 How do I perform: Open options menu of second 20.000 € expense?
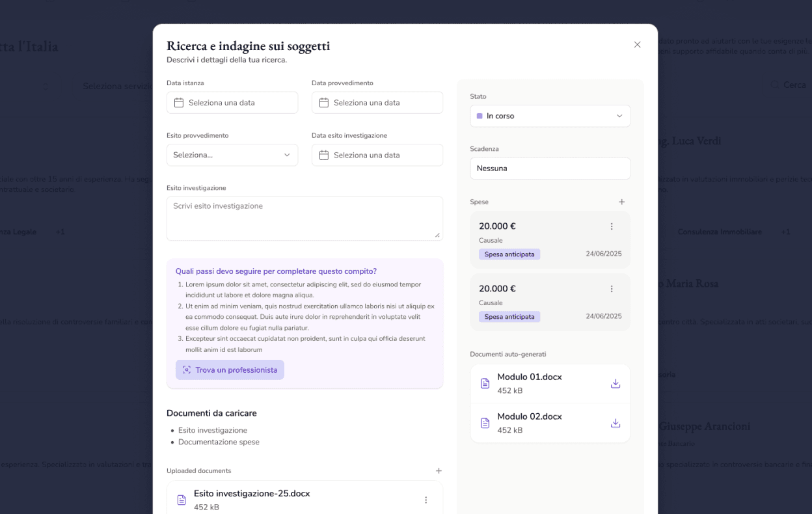[612, 289]
